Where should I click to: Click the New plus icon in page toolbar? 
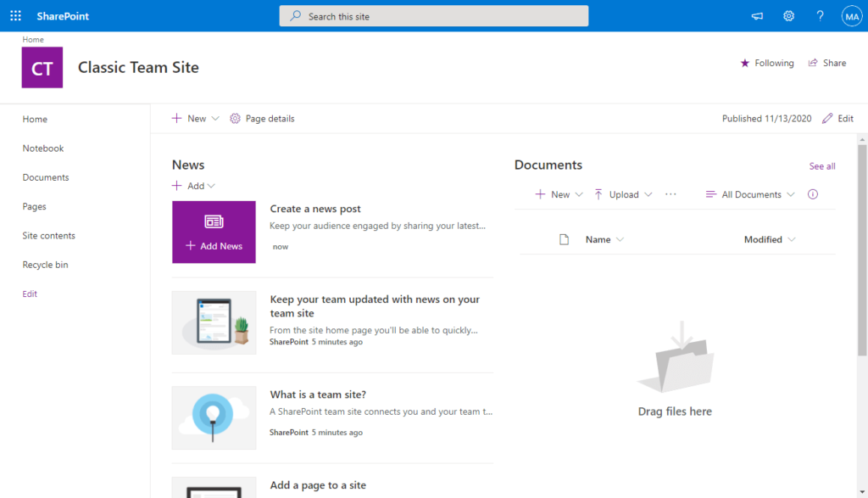176,118
